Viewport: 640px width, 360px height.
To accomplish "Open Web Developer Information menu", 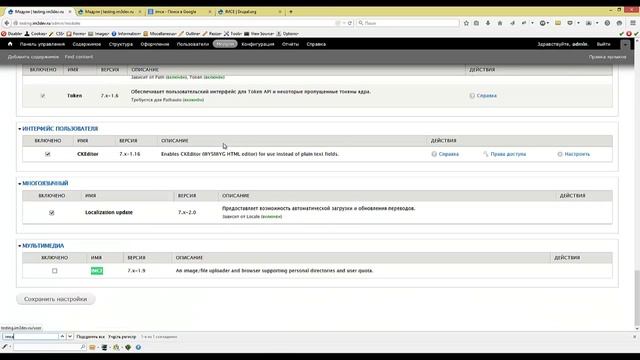I will [126, 34].
